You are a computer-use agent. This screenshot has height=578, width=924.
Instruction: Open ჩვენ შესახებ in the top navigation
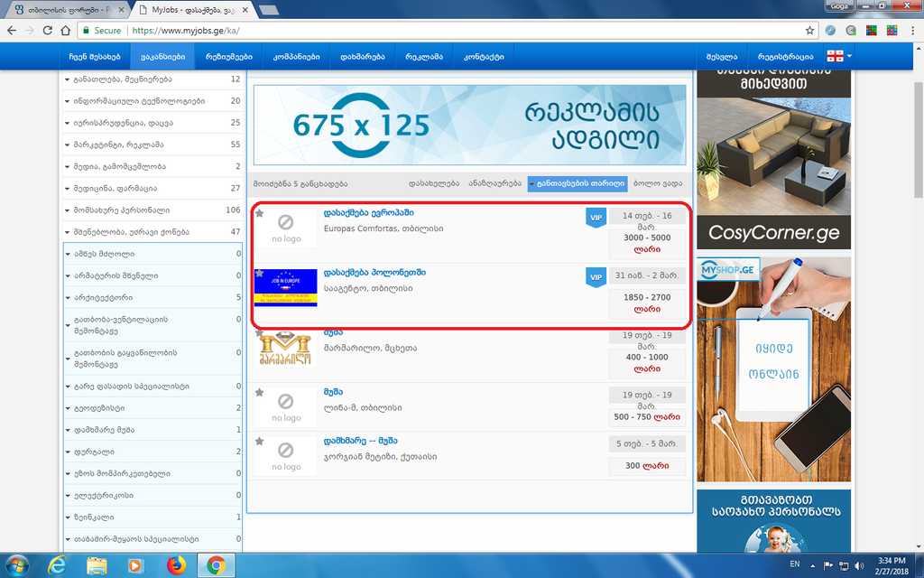pyautogui.click(x=94, y=57)
